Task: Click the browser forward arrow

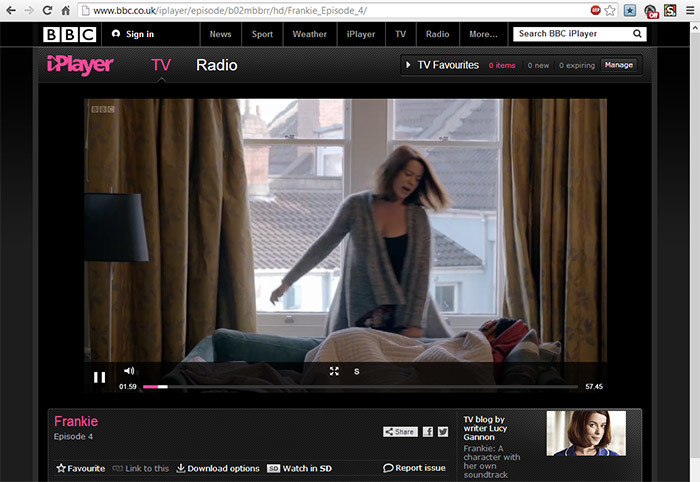Action: point(29,10)
